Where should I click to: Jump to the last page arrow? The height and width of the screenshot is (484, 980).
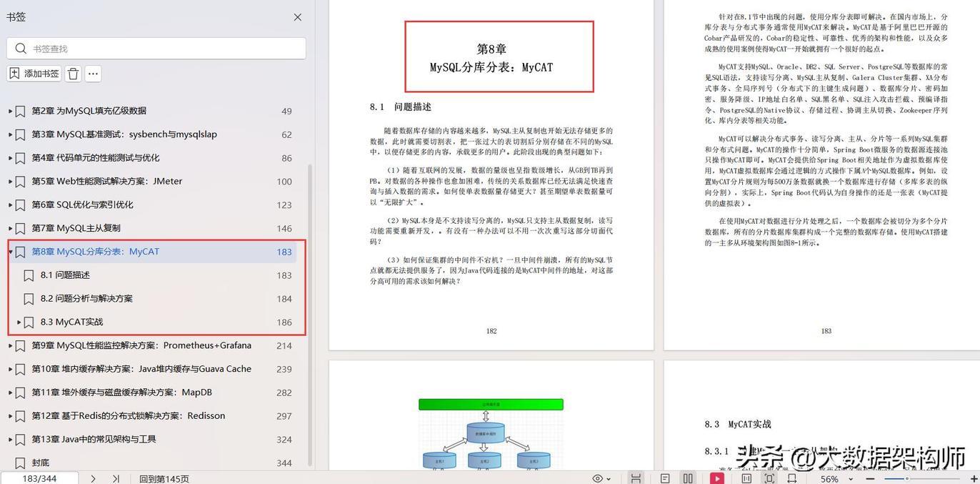116,478
